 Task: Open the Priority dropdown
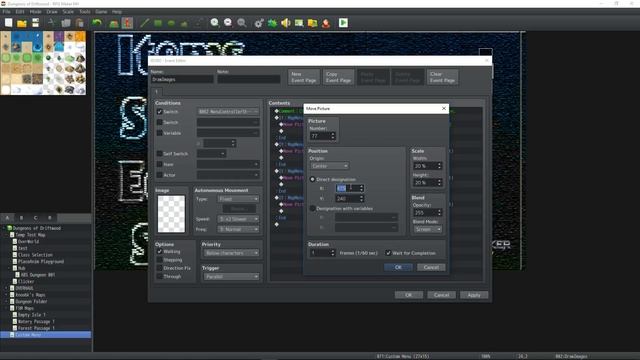pos(231,253)
